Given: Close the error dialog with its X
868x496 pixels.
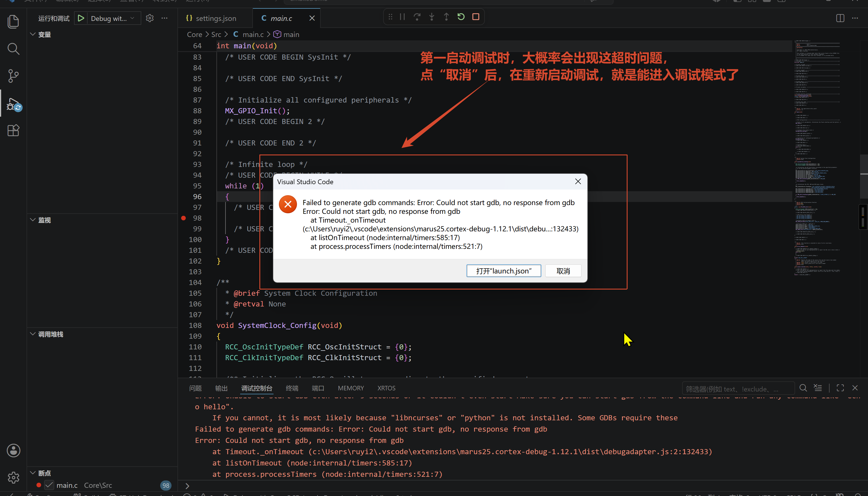Looking at the screenshot, I should point(578,182).
